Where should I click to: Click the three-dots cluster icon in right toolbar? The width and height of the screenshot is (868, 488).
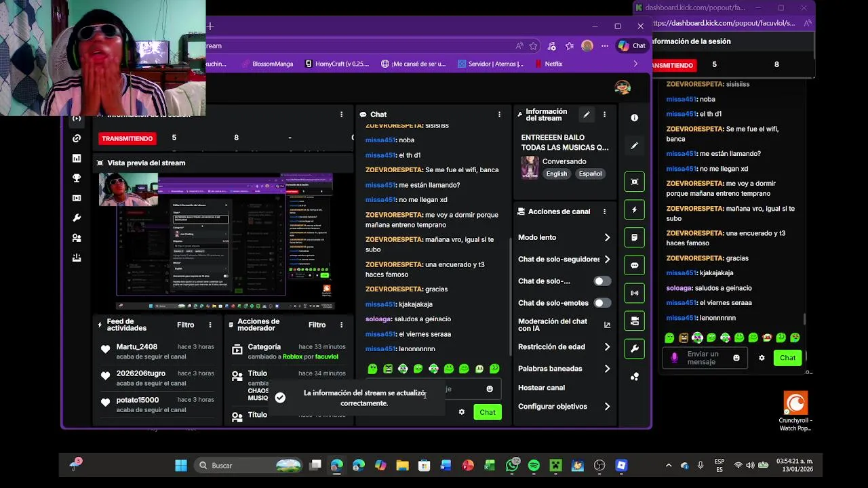pos(634,376)
